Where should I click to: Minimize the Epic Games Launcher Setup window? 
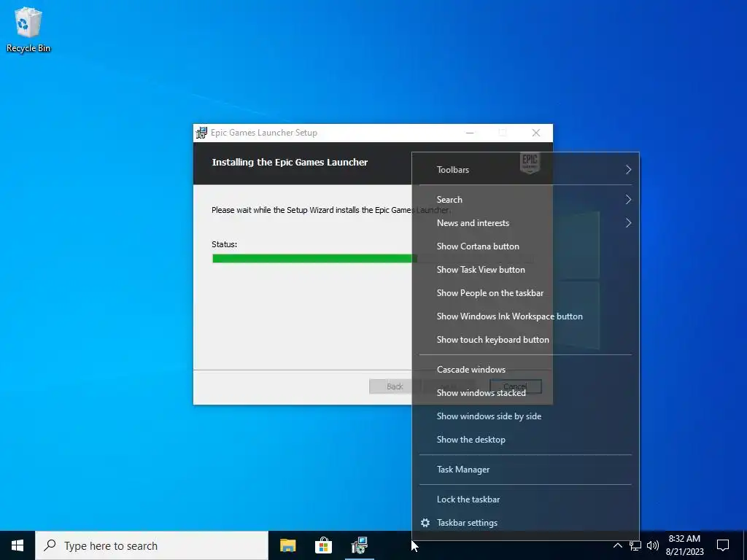pos(470,133)
